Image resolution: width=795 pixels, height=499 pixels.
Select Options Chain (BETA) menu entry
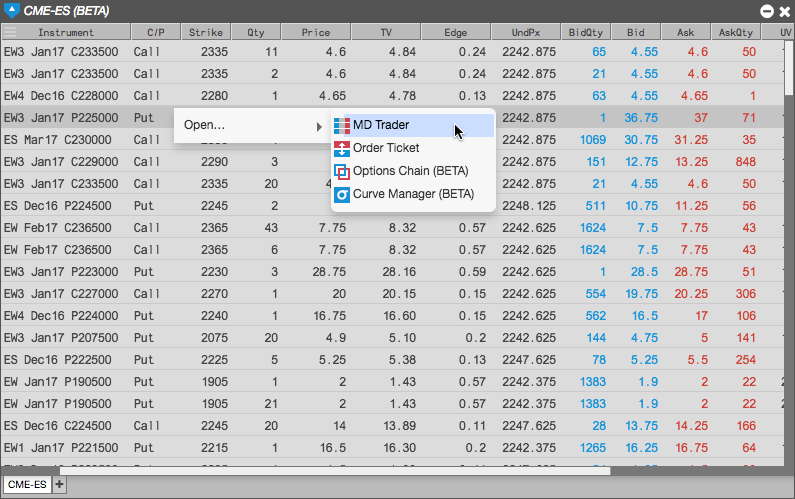[413, 171]
